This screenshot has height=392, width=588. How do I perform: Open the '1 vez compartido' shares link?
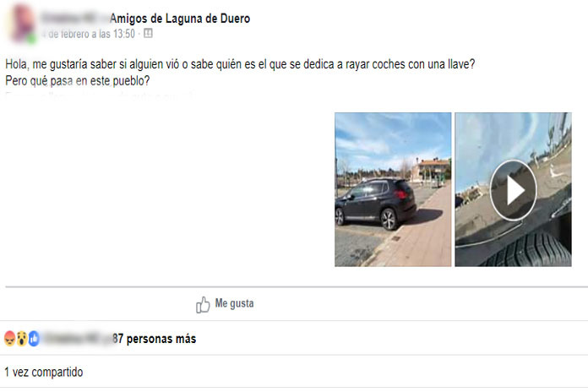pyautogui.click(x=44, y=372)
